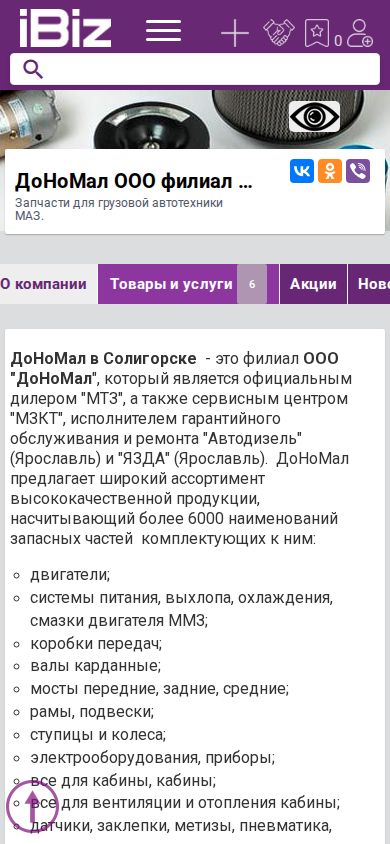Open the bookmarks star icon

tap(316, 33)
